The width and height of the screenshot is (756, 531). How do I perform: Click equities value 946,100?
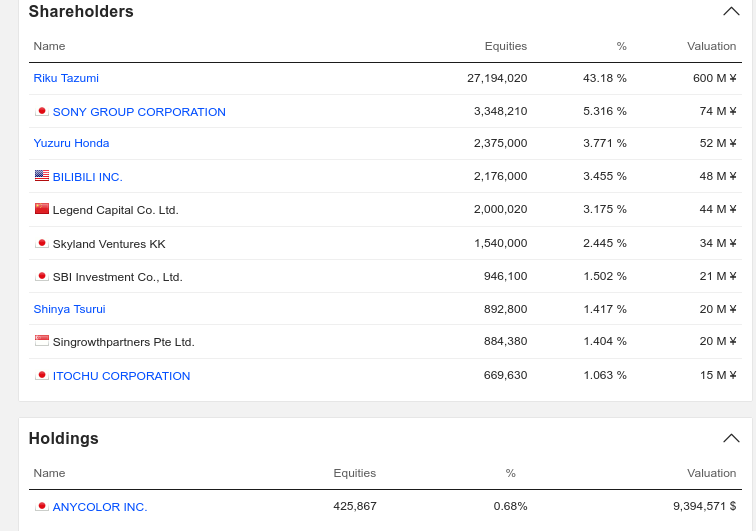(x=505, y=276)
